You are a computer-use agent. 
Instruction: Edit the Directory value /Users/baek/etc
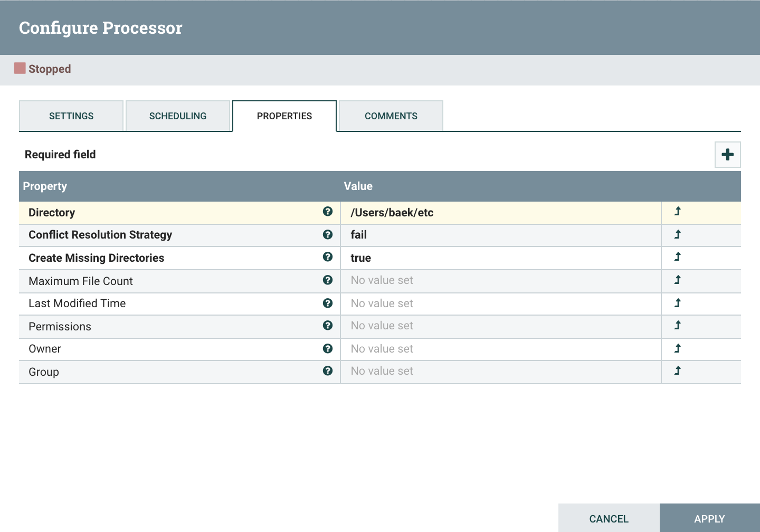point(501,213)
